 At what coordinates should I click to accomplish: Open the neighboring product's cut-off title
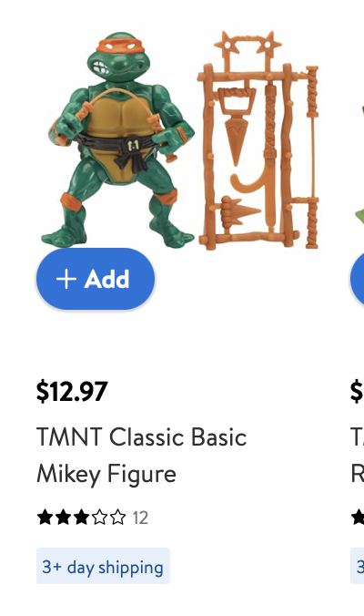358,456
